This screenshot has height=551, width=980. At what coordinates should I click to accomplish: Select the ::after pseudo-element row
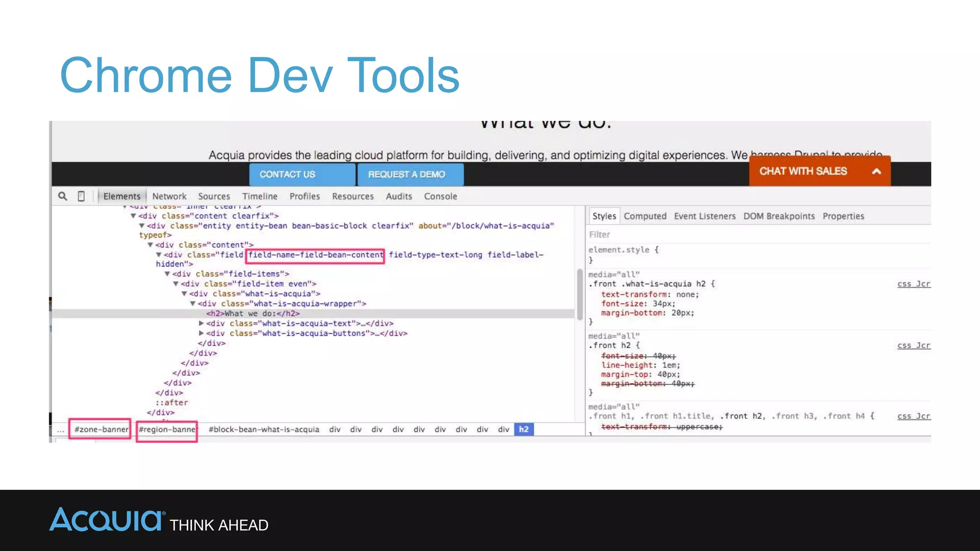[x=171, y=403]
